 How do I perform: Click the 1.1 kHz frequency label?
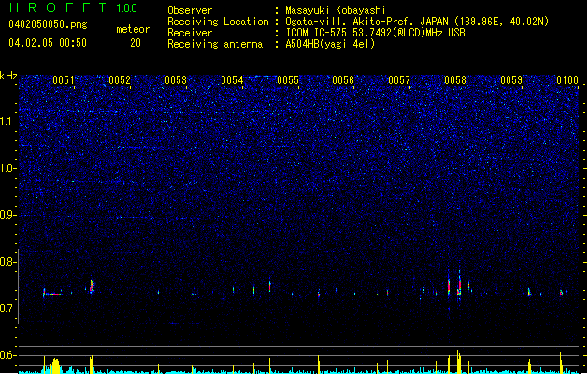click(8, 122)
